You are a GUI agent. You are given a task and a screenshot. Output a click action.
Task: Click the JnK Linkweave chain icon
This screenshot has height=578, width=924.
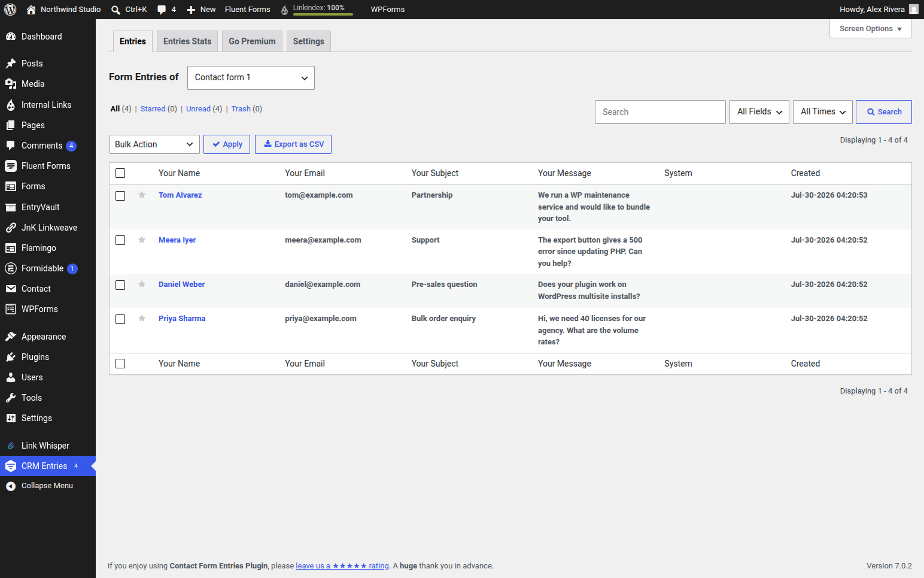click(x=11, y=228)
